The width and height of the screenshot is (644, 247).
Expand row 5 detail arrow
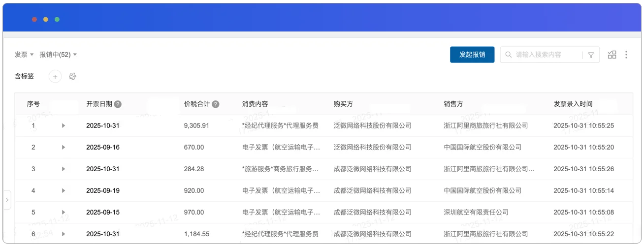[x=64, y=212]
